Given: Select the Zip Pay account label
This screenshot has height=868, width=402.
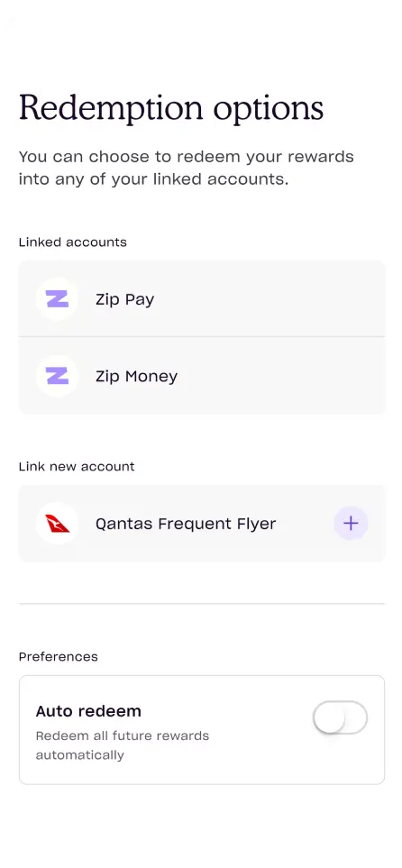Looking at the screenshot, I should click(124, 299).
